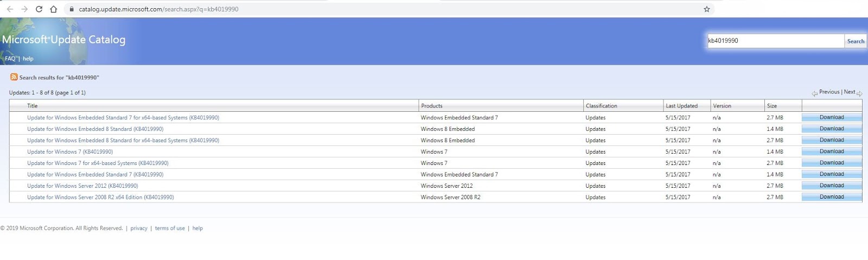The image size is (868, 260).
Task: Open the privacy link in footer
Action: (139, 229)
